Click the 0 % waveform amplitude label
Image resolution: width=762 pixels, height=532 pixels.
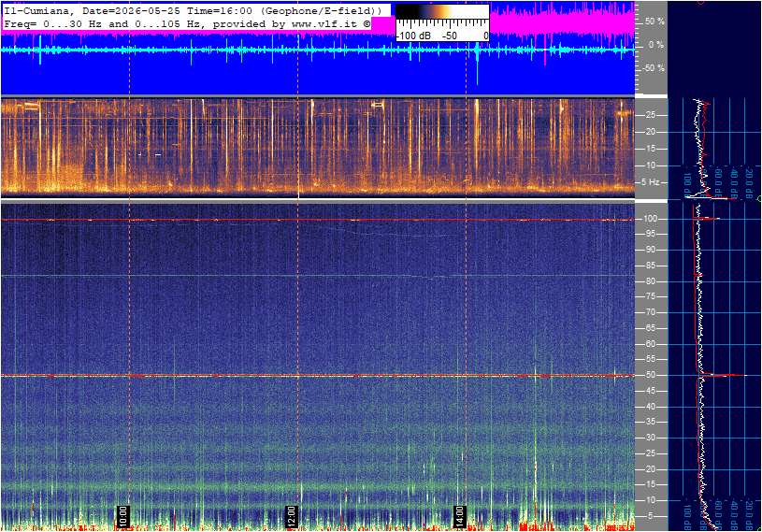[656, 45]
